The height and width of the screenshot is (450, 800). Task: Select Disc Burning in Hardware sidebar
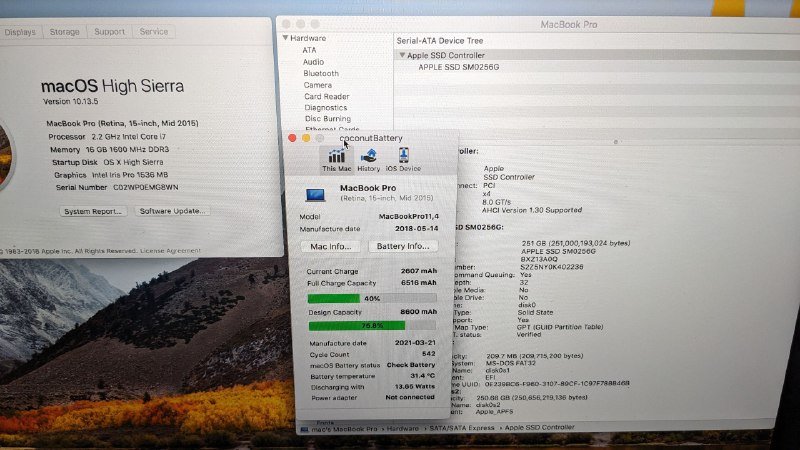click(x=328, y=118)
